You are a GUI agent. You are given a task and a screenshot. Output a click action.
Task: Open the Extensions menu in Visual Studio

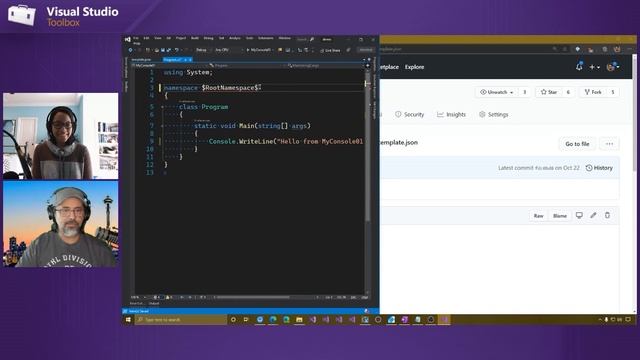[x=266, y=38]
